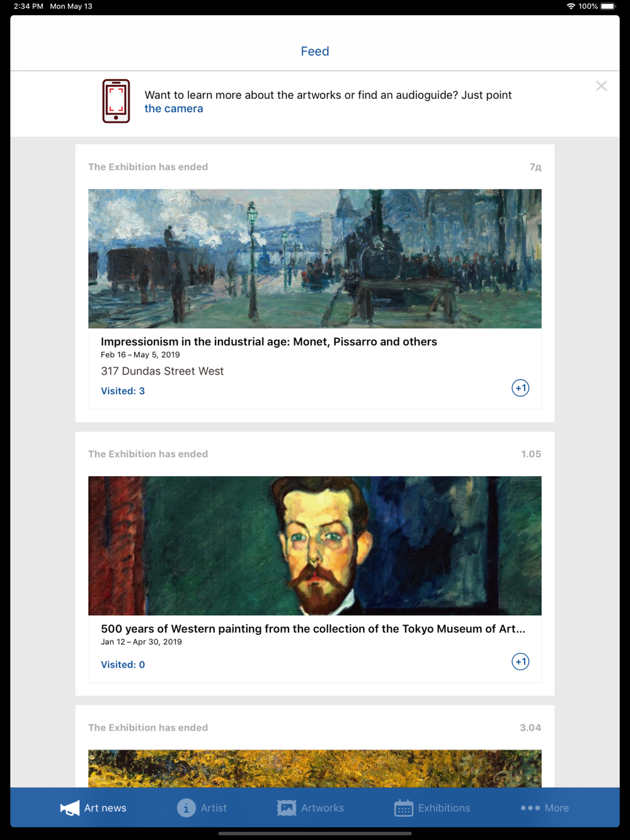Tap 'Feb 16 – May 5, 2019' dates

click(x=140, y=355)
